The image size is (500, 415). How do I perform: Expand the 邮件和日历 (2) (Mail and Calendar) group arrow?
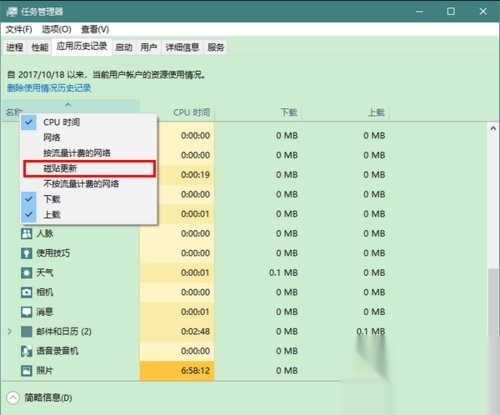[10, 331]
